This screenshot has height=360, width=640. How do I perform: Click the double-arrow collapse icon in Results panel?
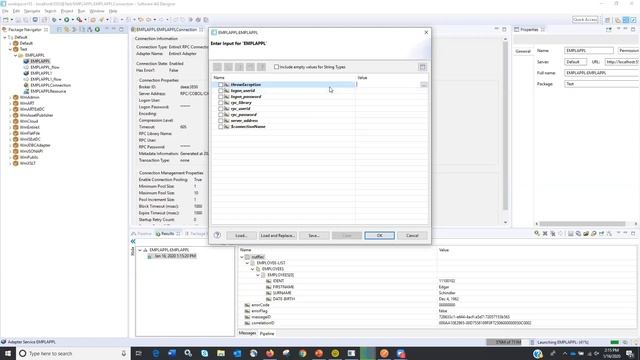pyautogui.click(x=133, y=242)
